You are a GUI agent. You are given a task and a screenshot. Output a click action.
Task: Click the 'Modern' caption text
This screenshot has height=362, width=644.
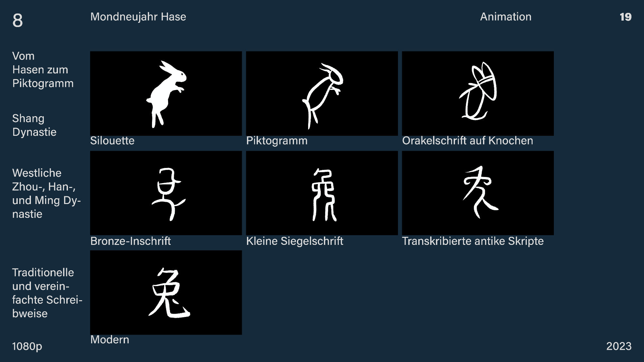(x=110, y=339)
